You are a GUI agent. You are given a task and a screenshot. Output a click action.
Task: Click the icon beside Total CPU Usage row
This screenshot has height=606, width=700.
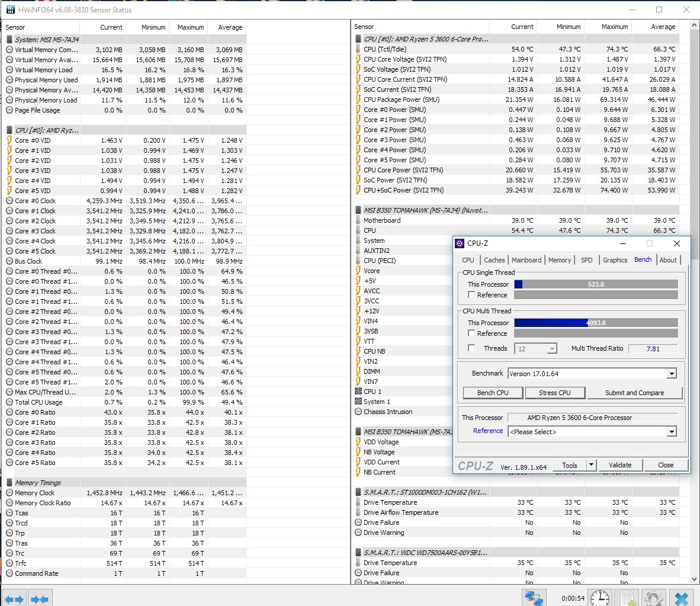(9, 402)
